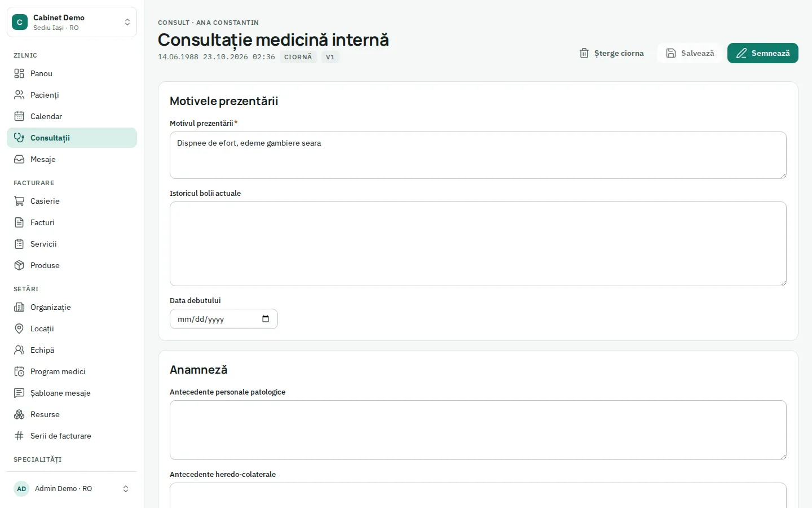Screen dimensions: 812x508
Task: Open Program medici settings
Action: (x=72, y=371)
